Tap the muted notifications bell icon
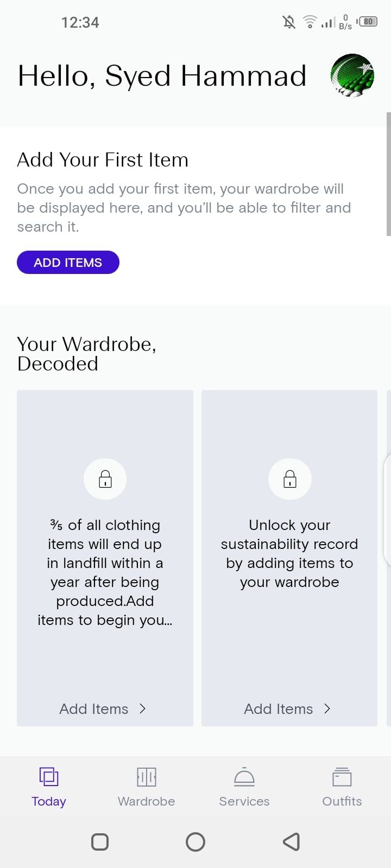The width and height of the screenshot is (391, 868). point(288,22)
